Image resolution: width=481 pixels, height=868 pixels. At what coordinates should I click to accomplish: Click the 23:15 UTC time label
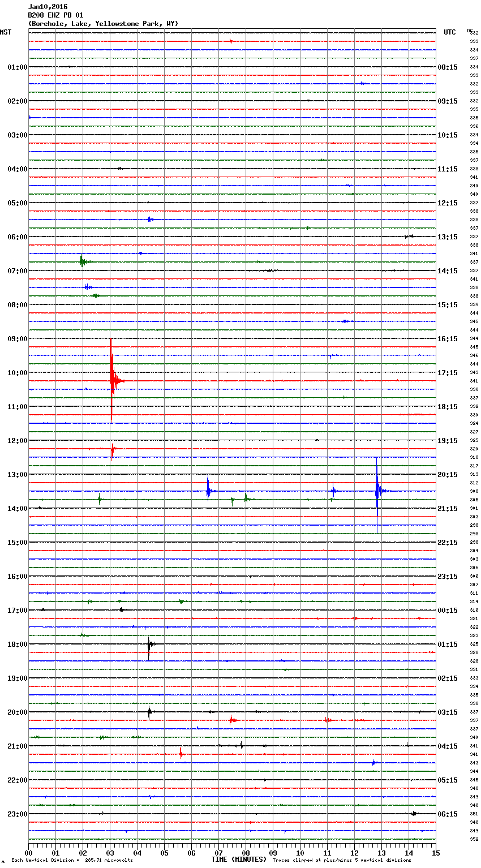pyautogui.click(x=448, y=577)
